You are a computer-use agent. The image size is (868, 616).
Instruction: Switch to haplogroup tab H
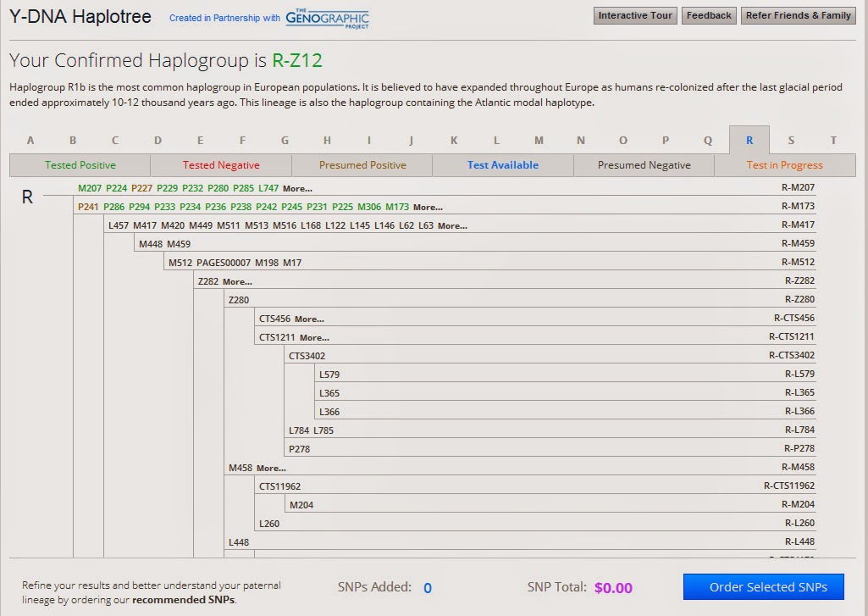tap(327, 140)
